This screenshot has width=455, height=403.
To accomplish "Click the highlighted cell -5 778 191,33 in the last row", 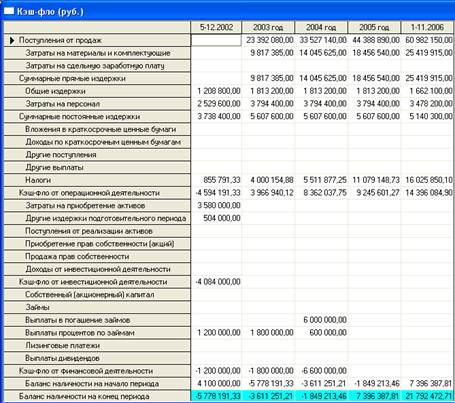I will pos(216,396).
